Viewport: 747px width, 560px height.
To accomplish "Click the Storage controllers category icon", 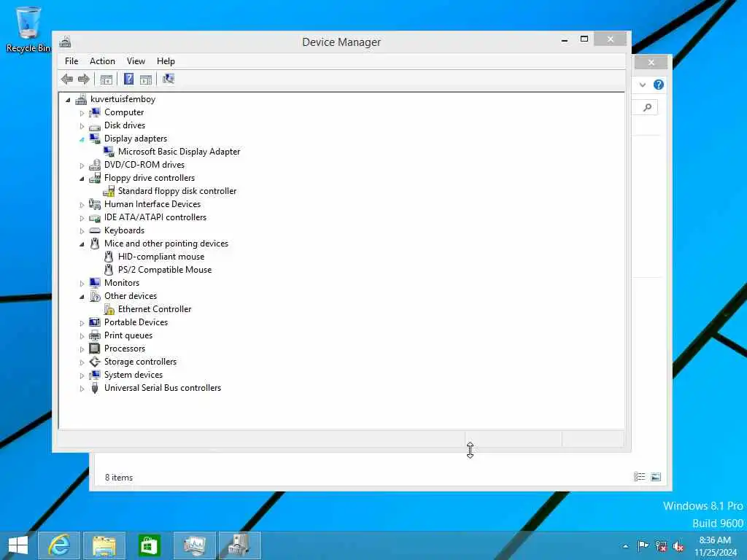I will tap(95, 362).
